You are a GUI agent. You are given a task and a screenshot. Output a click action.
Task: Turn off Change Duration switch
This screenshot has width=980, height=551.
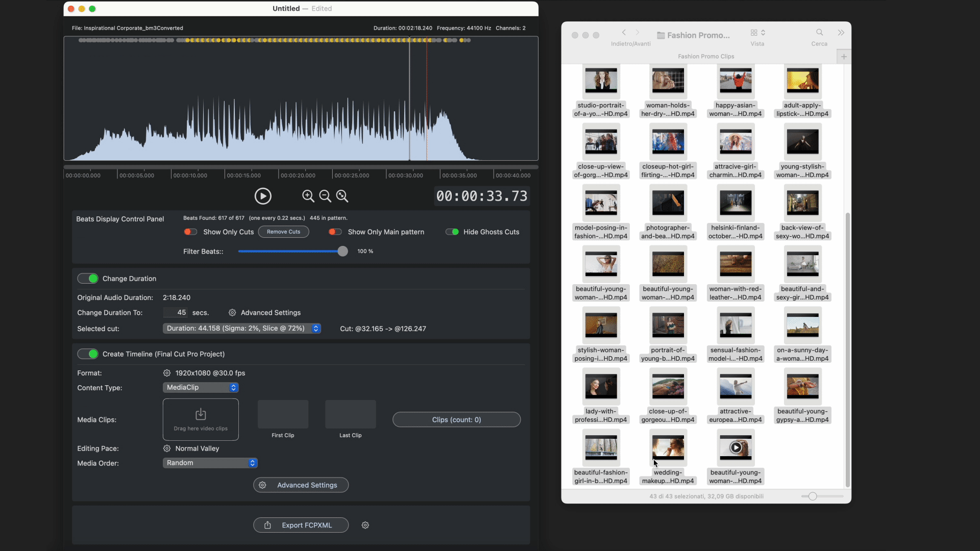(x=88, y=279)
